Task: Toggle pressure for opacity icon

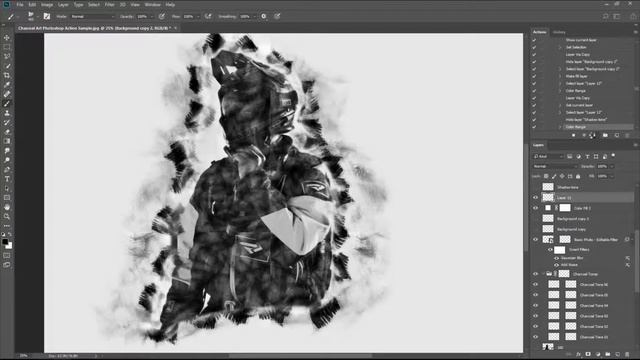Action: [x=162, y=16]
